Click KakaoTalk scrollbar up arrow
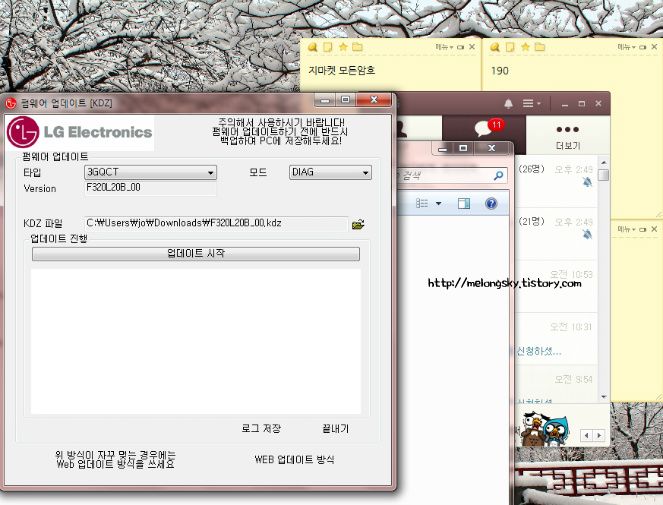663x505 pixels. (603, 162)
